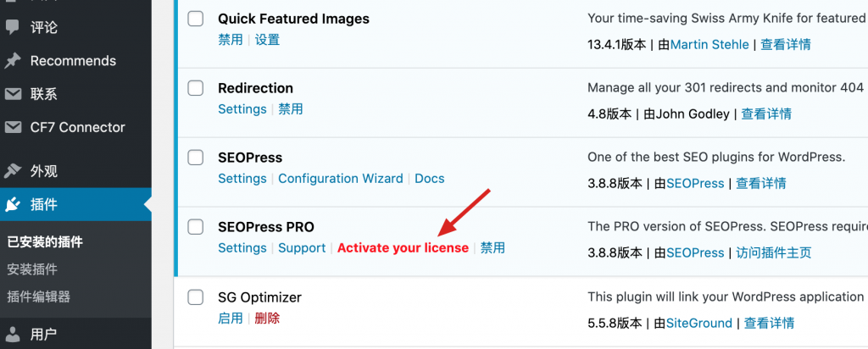
Task: Visit Martin Stehle author link
Action: click(709, 45)
